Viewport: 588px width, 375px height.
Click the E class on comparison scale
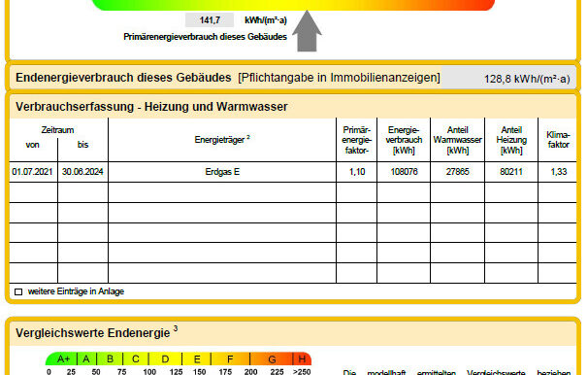[x=197, y=359]
